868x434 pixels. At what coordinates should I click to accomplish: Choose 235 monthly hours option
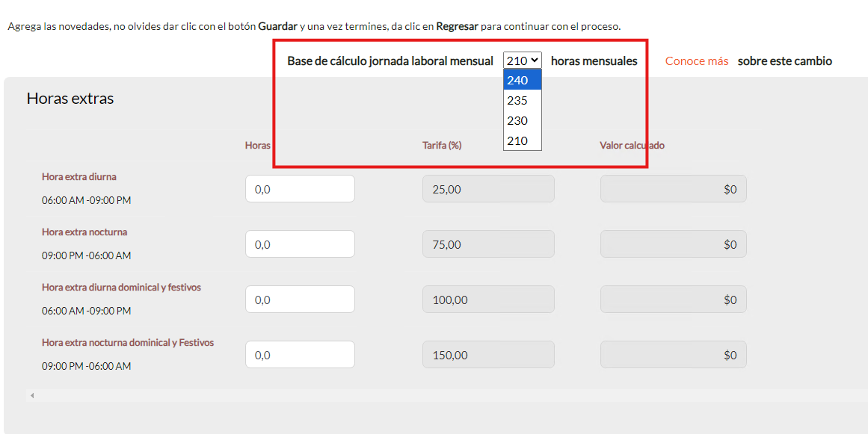(x=522, y=100)
